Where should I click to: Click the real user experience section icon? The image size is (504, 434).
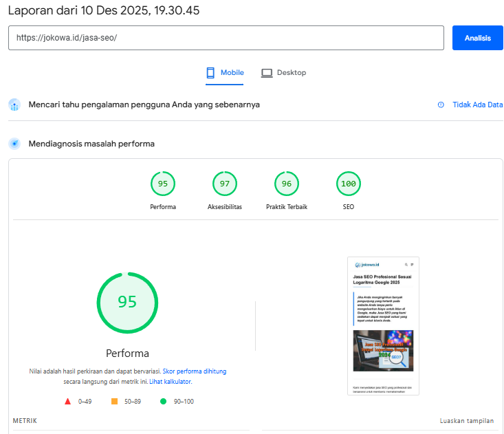pyautogui.click(x=14, y=105)
